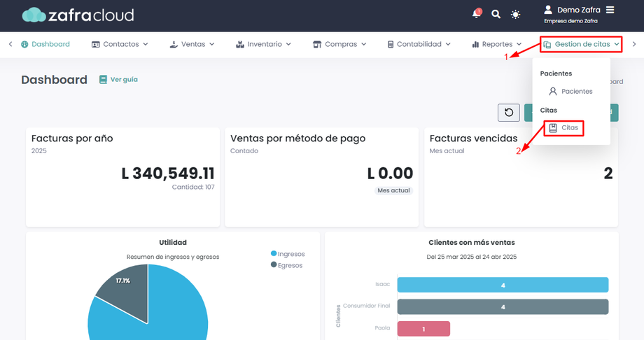The image size is (644, 340).
Task: Open the Contactos menu
Action: point(120,44)
